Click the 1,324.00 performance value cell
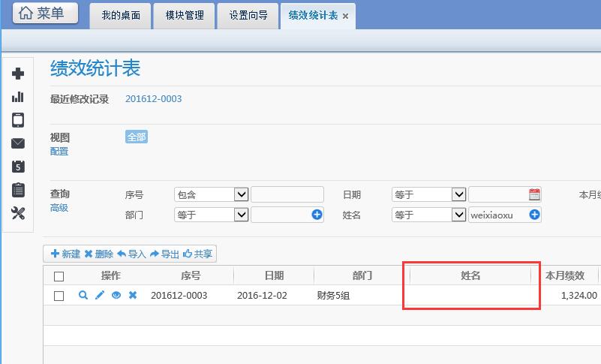This screenshot has width=601, height=364. [x=578, y=296]
